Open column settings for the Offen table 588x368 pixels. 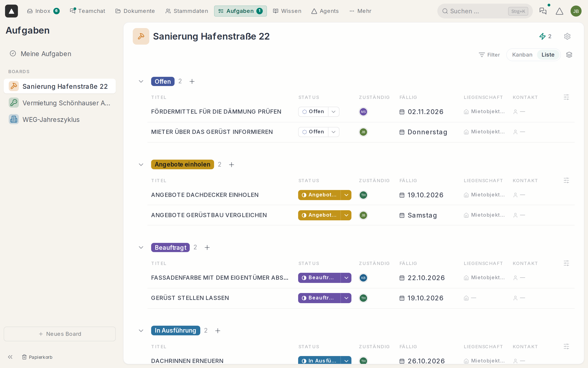tap(566, 97)
